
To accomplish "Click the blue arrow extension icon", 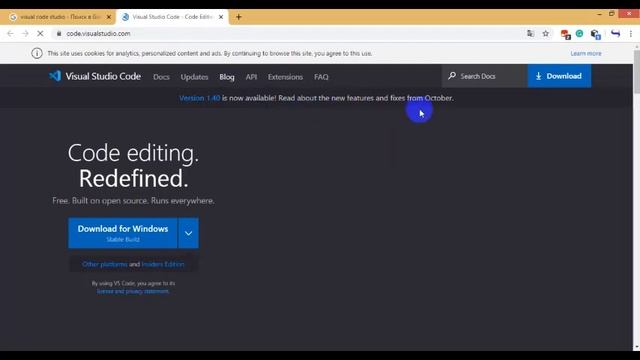I will pos(616,33).
